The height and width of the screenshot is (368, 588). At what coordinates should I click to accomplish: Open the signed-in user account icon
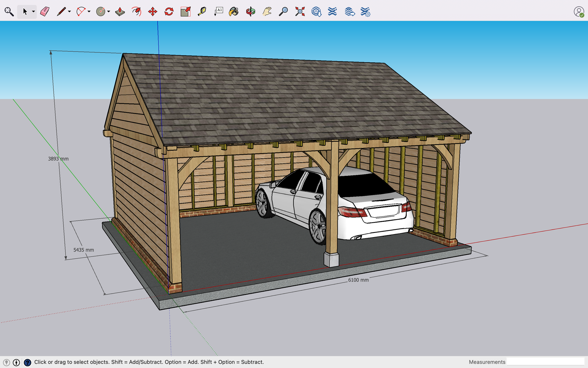[579, 12]
